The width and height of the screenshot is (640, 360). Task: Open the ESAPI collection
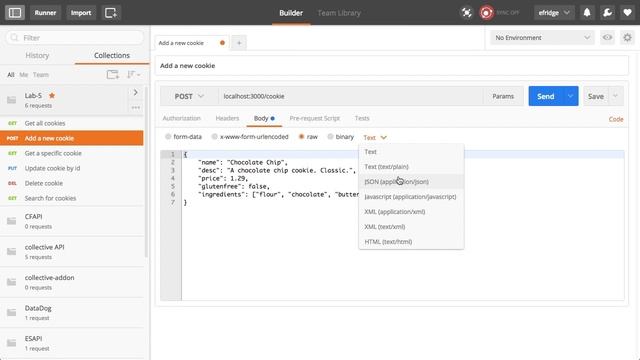pyautogui.click(x=72, y=343)
